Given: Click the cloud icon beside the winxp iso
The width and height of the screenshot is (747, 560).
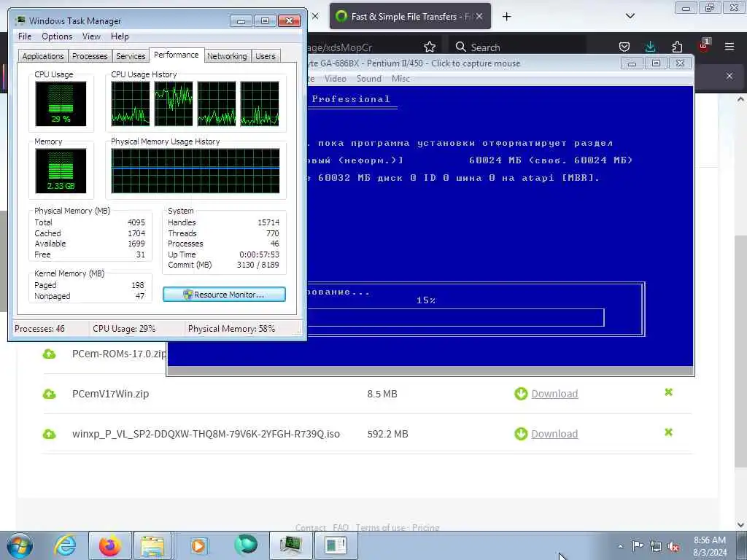Looking at the screenshot, I should pyautogui.click(x=50, y=434).
